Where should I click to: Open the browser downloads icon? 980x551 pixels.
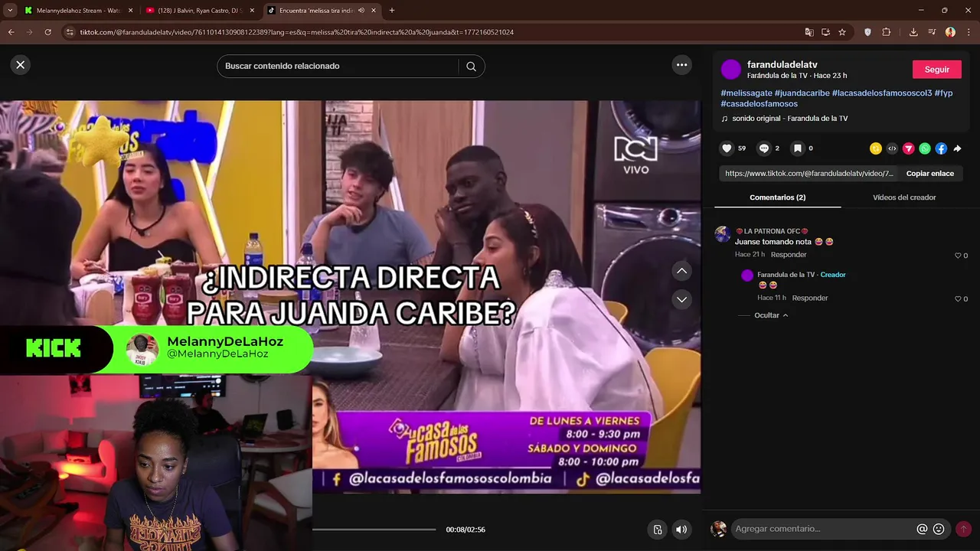coord(913,32)
